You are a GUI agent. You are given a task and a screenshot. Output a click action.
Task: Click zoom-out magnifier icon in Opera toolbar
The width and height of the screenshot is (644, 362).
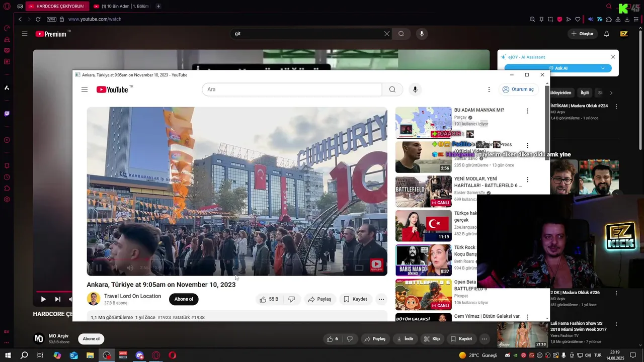532,19
